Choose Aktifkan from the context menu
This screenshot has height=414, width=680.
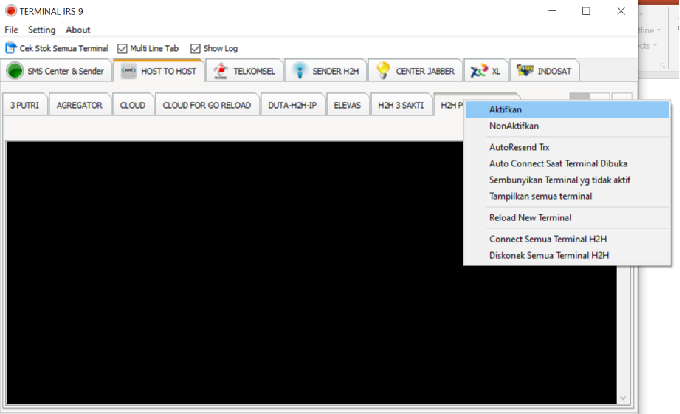point(506,109)
